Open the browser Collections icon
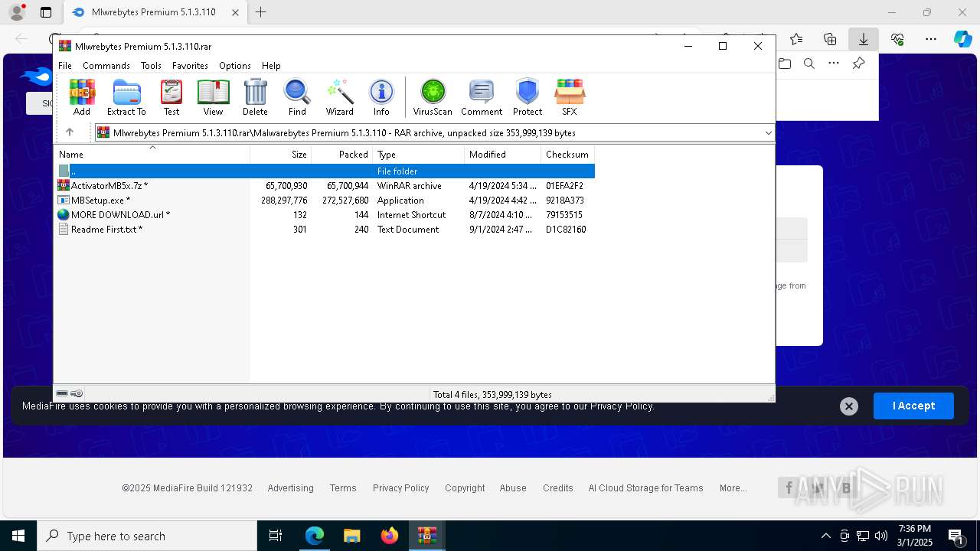This screenshot has width=980, height=551. point(830,39)
